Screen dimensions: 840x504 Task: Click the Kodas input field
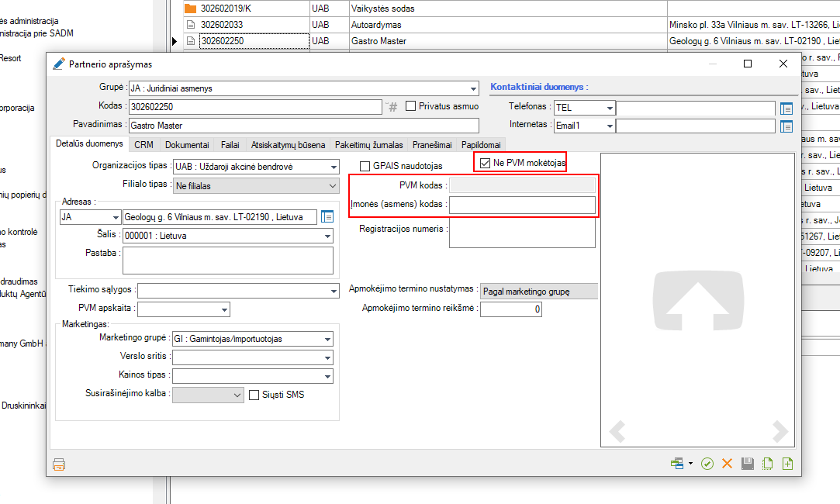tap(255, 106)
